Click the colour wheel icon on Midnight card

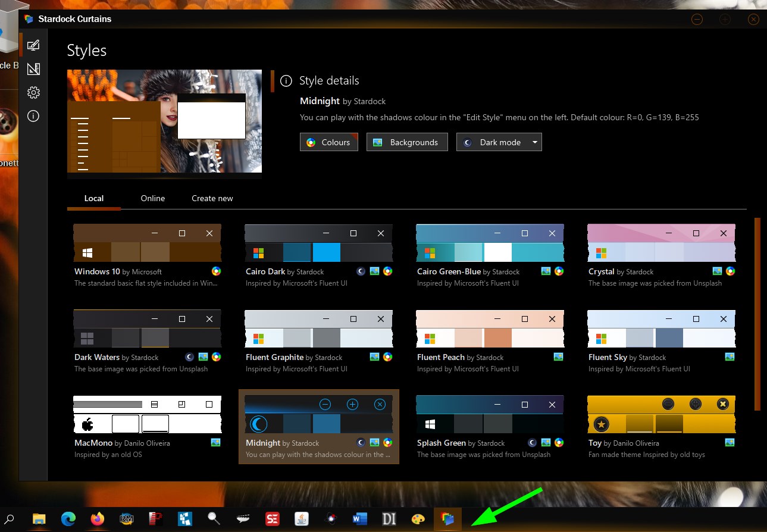tap(387, 442)
